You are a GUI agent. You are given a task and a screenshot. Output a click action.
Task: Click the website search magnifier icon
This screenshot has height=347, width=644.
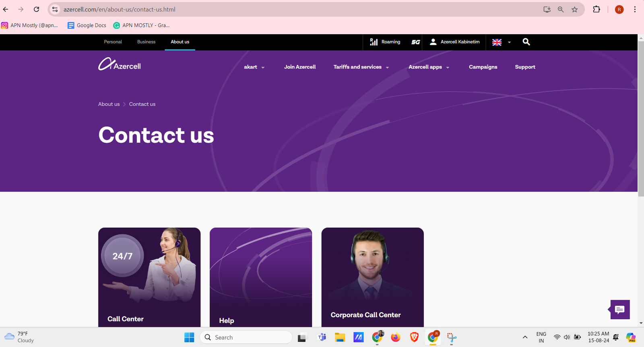526,42
